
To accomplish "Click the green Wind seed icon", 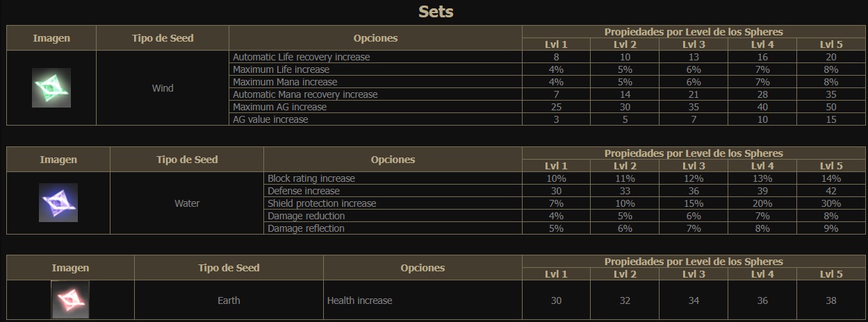I will pyautogui.click(x=51, y=87).
